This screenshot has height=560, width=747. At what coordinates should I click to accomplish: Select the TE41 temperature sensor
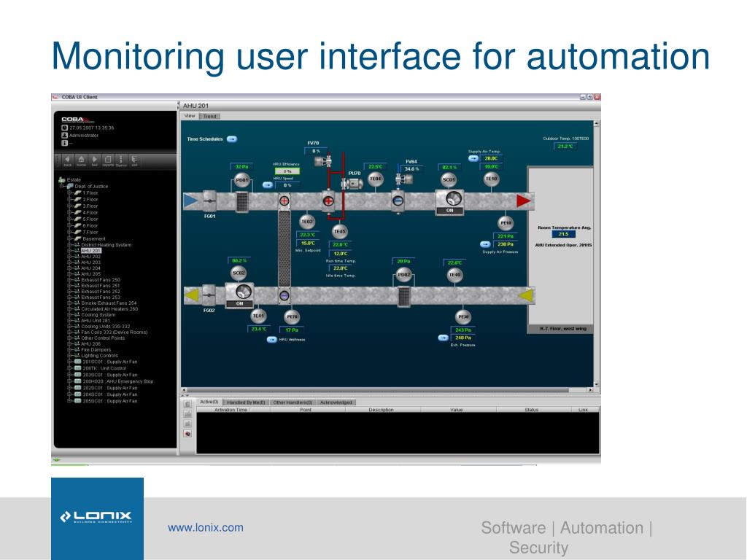point(258,316)
